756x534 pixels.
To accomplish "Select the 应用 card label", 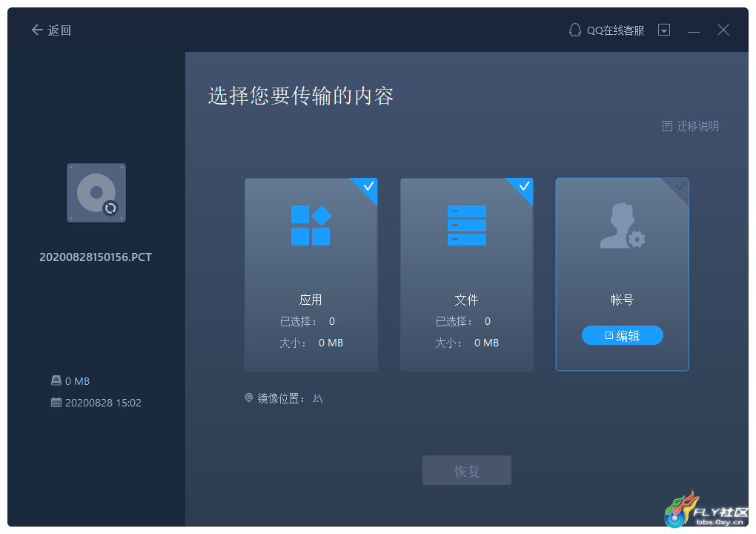I will 311,300.
